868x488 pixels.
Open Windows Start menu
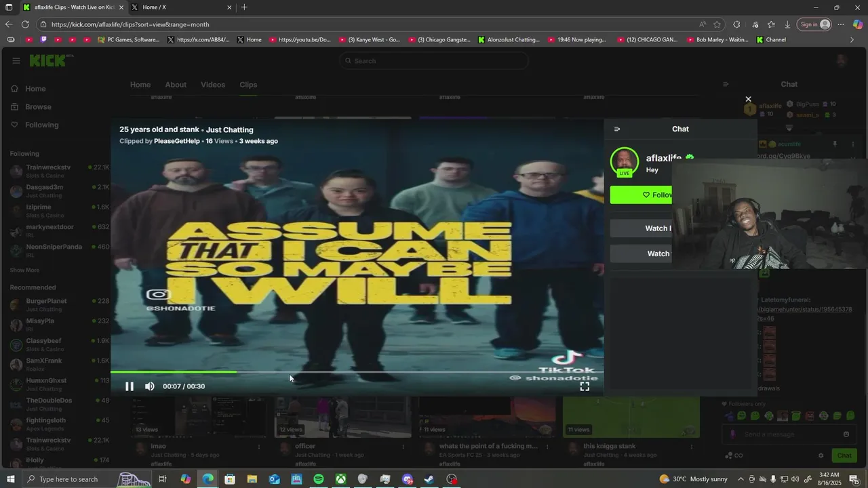pos(9,479)
